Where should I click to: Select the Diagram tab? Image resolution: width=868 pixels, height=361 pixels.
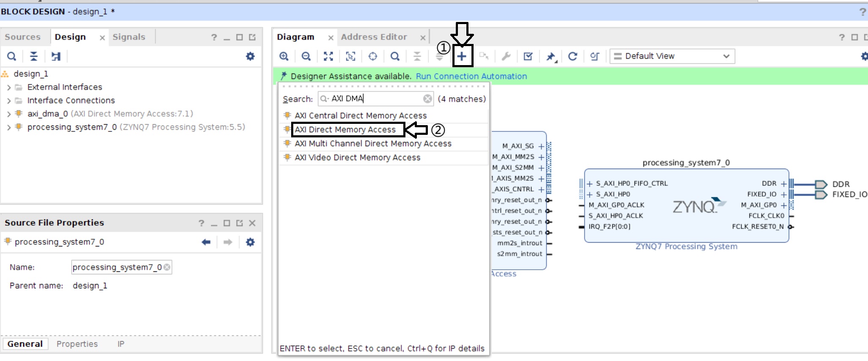click(295, 37)
